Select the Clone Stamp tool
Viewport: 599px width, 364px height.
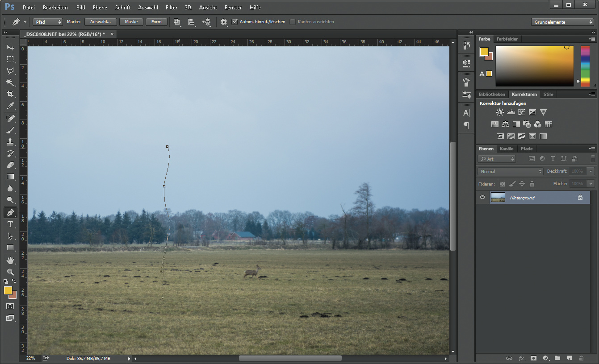[10, 141]
